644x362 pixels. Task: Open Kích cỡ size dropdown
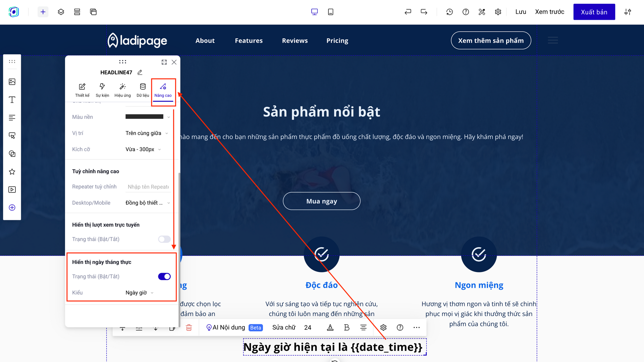pos(143,149)
